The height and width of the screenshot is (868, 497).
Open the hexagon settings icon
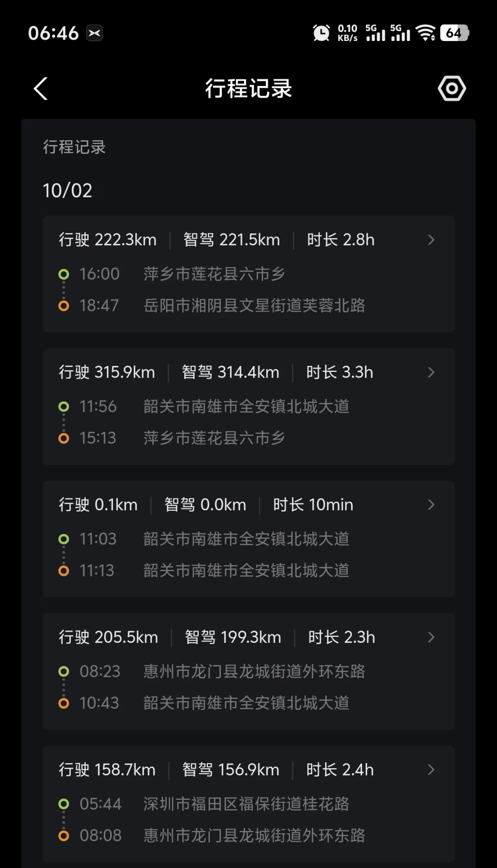coord(452,89)
